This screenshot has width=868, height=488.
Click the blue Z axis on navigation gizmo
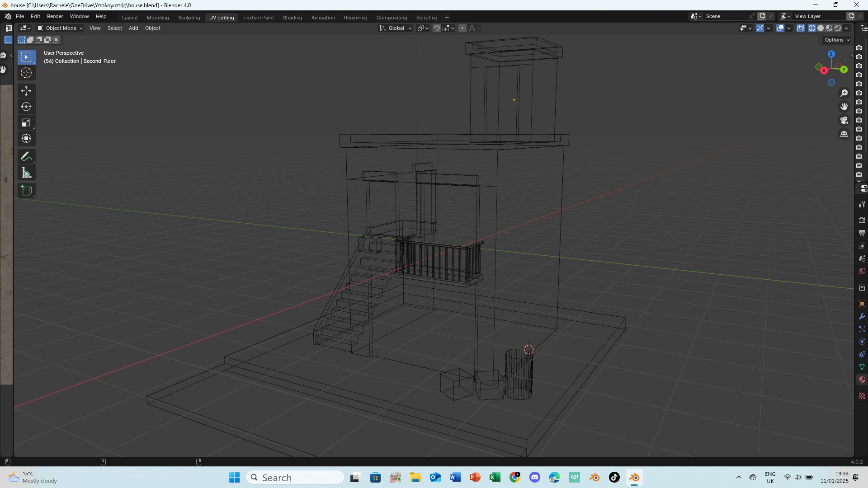tap(831, 54)
